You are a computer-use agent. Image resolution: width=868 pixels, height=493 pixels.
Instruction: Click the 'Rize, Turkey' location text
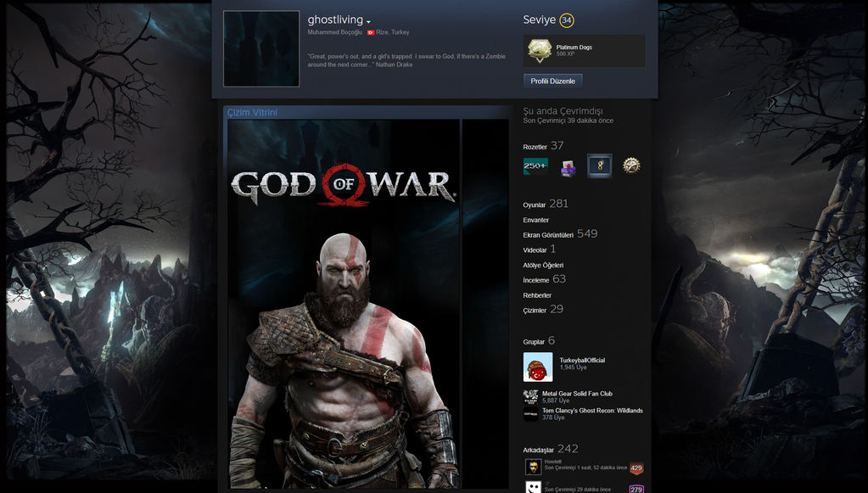393,32
